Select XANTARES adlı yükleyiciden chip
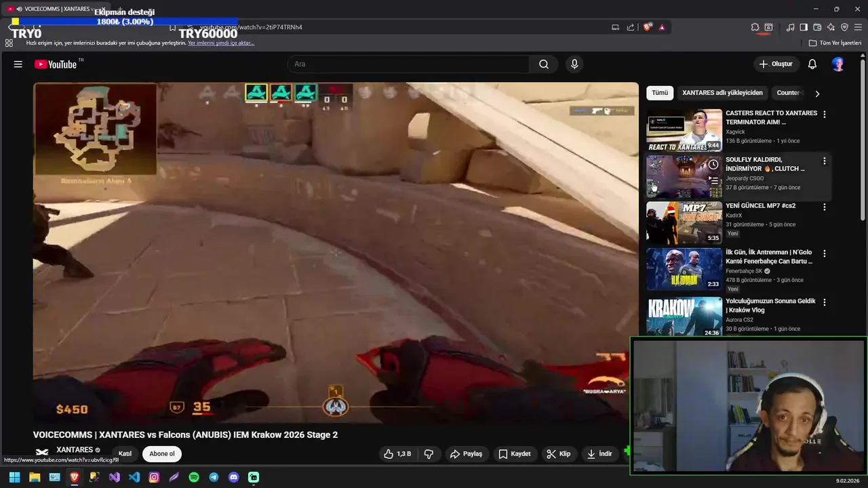The image size is (868, 488). click(722, 93)
